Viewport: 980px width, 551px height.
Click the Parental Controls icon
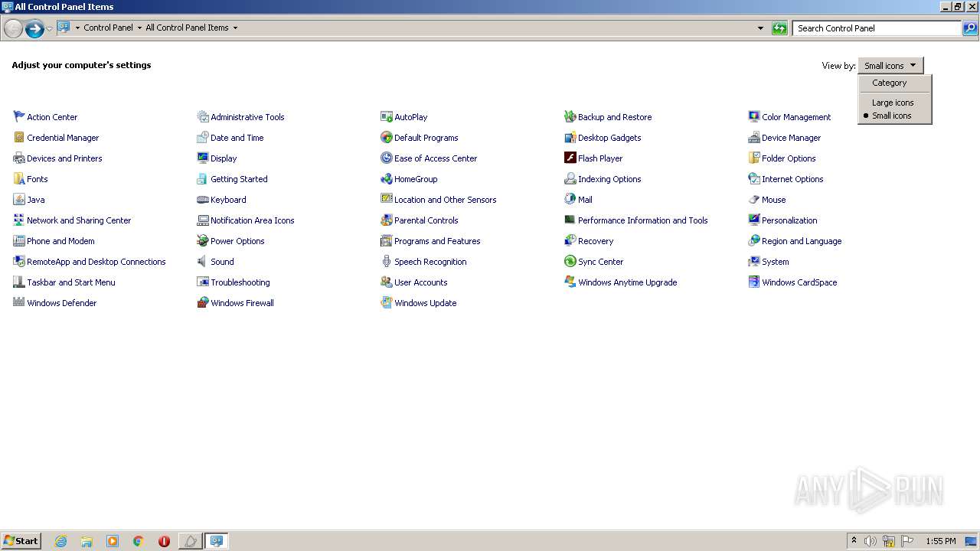tap(387, 220)
